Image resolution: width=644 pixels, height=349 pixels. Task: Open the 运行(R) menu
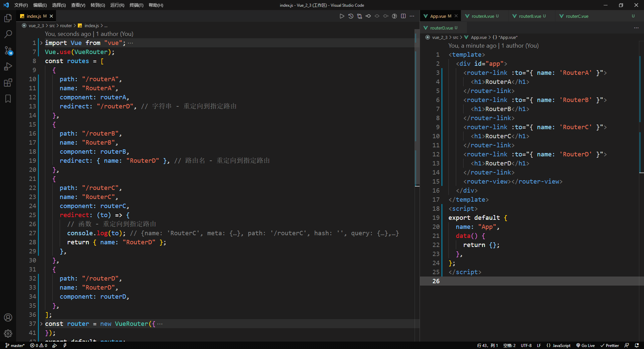click(117, 5)
